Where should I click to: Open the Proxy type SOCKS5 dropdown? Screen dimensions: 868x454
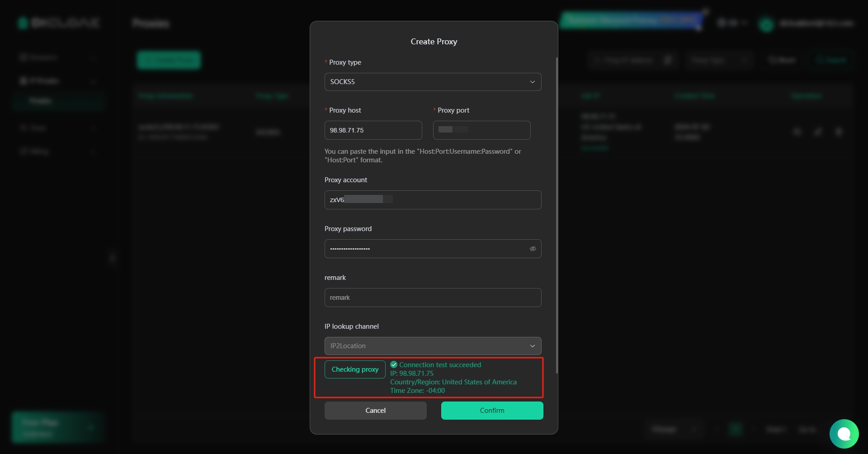point(433,82)
